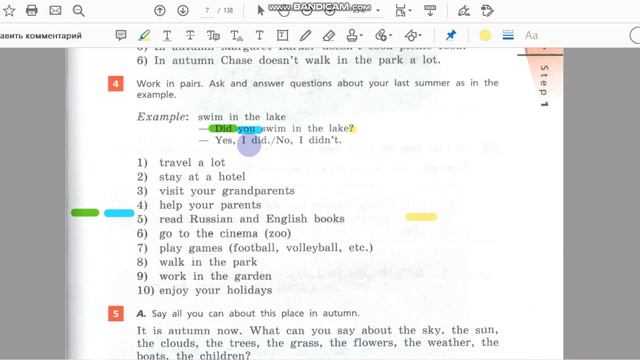Click the green highlight mark left of line 5

point(85,213)
